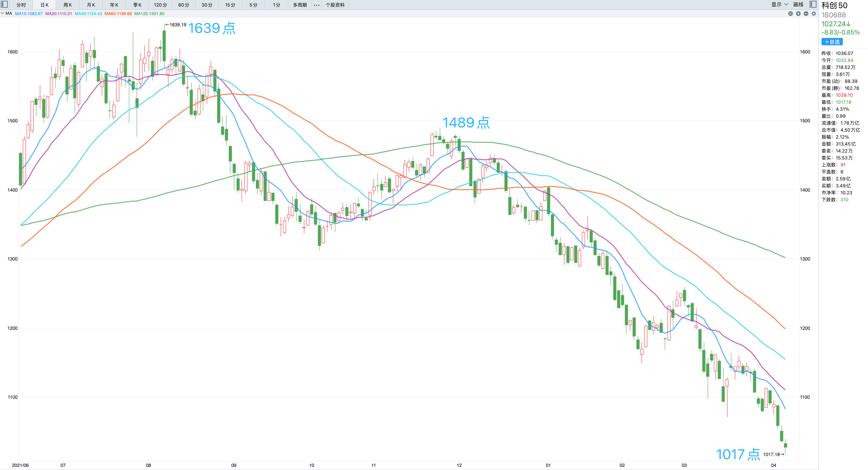
Task: Switch to the 分时 intraday tab
Action: (x=21, y=5)
